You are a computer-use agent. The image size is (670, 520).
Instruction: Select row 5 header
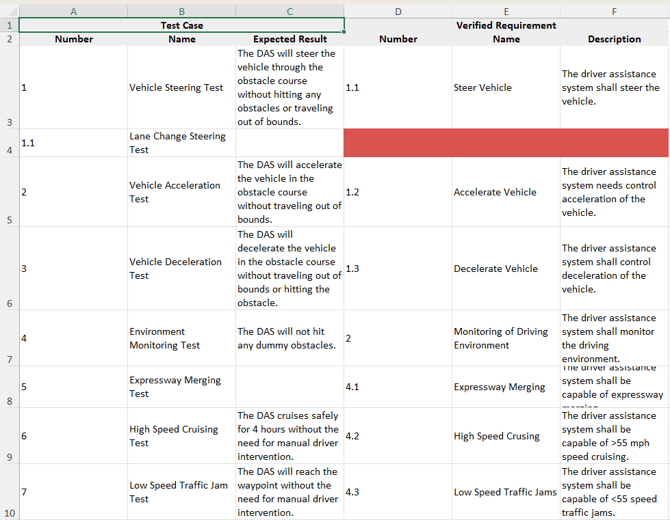tap(9, 192)
